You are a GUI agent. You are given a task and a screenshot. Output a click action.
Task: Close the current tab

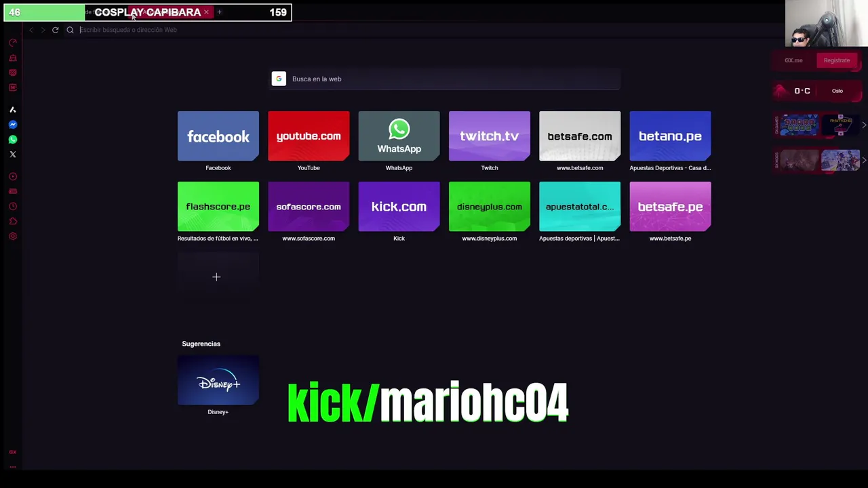point(206,12)
